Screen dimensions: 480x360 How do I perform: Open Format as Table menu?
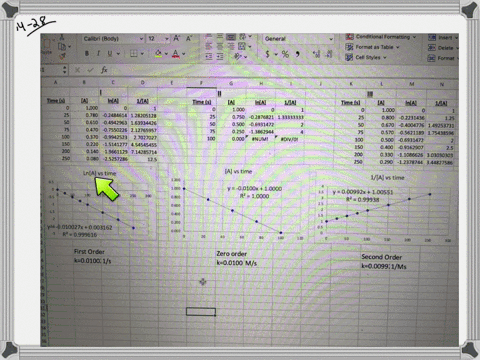click(372, 47)
